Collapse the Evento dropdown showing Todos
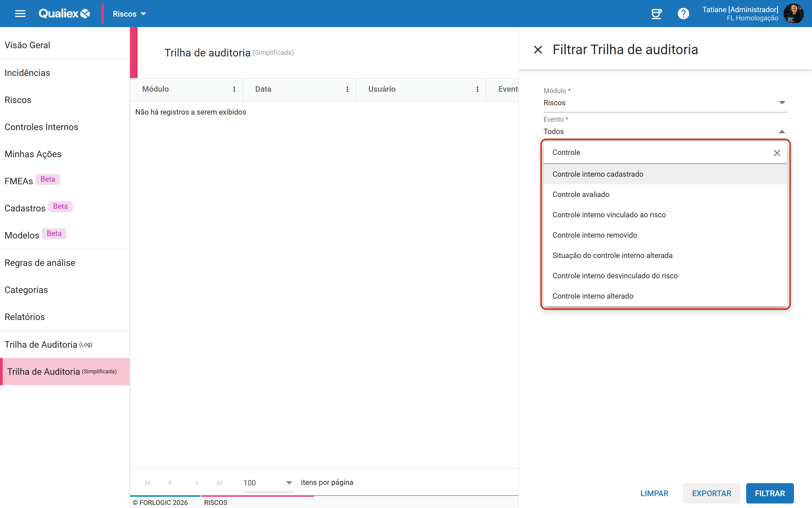The width and height of the screenshot is (812, 508). (x=665, y=131)
